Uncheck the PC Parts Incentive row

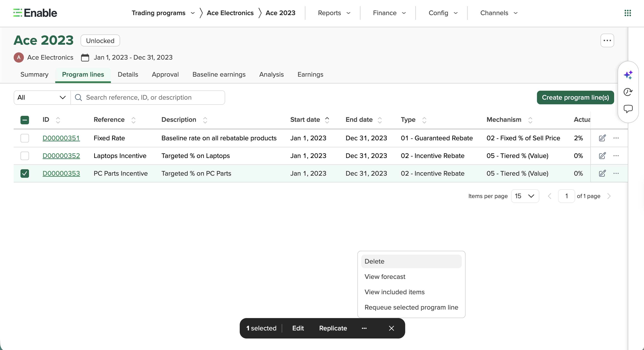(25, 174)
